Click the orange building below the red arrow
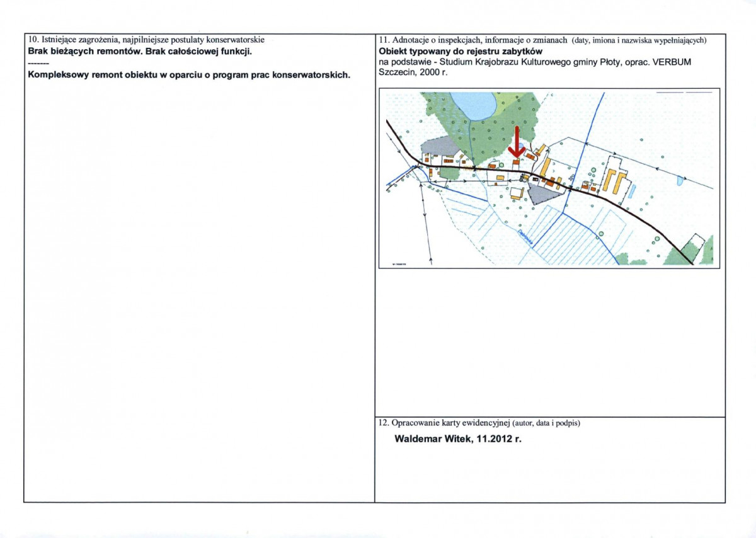 (516, 163)
